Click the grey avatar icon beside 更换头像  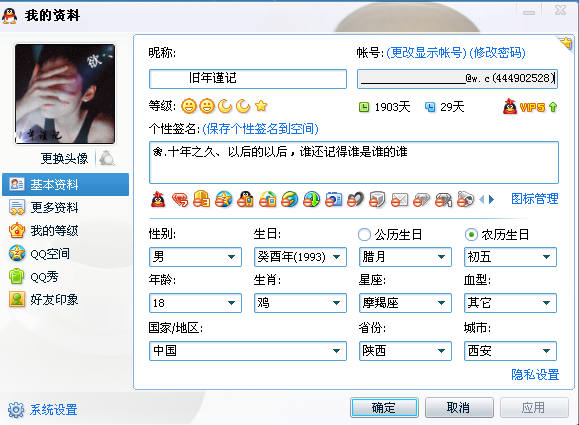pyautogui.click(x=107, y=158)
